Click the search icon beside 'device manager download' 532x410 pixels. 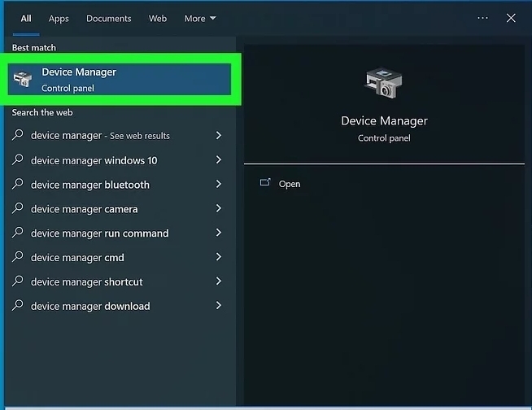click(x=18, y=306)
